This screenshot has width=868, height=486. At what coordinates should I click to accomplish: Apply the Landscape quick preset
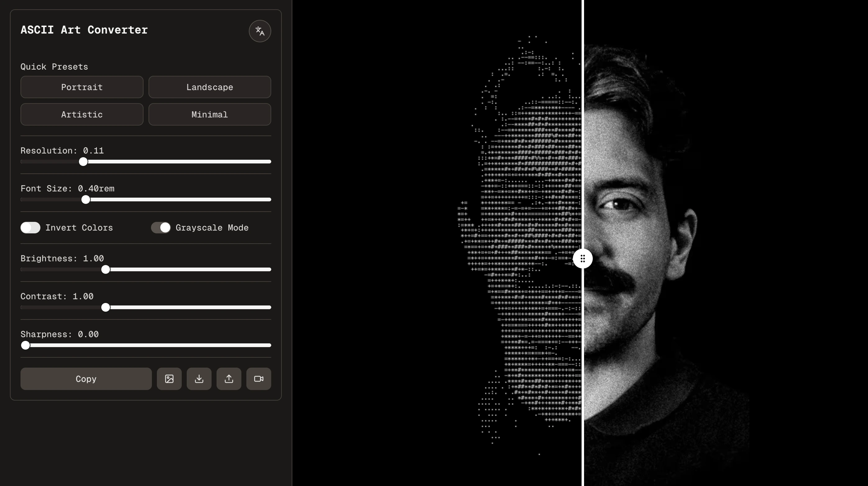pyautogui.click(x=210, y=87)
